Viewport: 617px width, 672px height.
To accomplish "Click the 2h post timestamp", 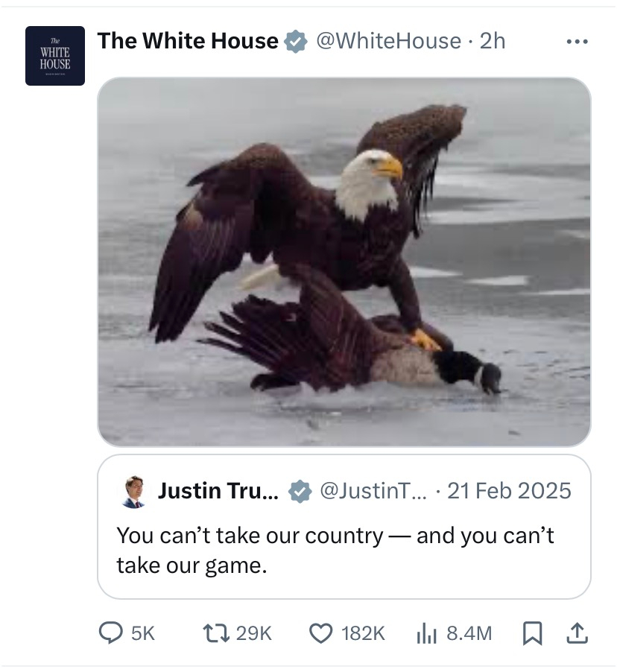I will [493, 41].
